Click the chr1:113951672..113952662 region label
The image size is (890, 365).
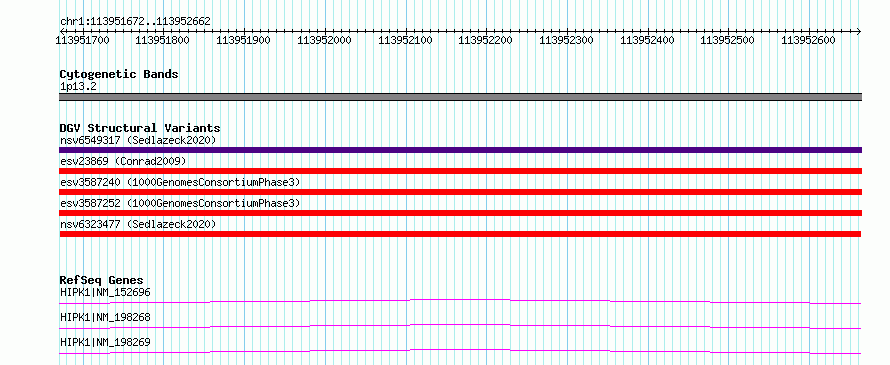(x=135, y=21)
